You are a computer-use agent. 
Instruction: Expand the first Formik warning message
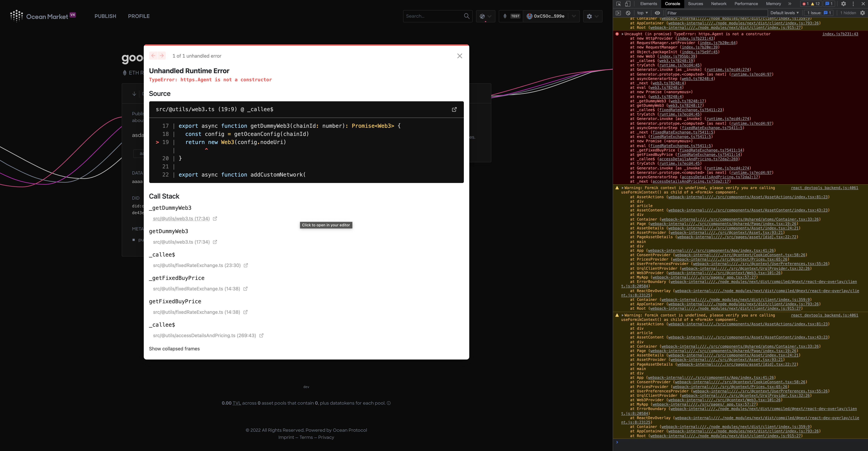click(623, 188)
